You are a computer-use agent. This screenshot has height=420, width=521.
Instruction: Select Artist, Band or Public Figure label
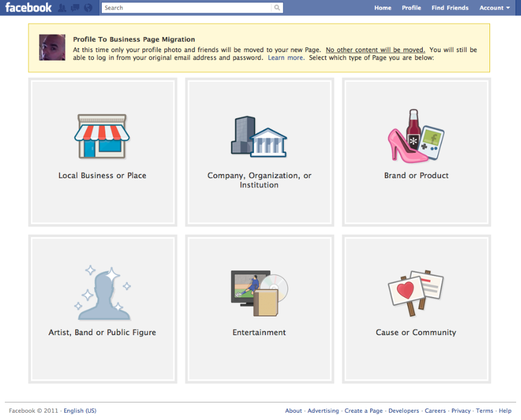coord(102,332)
